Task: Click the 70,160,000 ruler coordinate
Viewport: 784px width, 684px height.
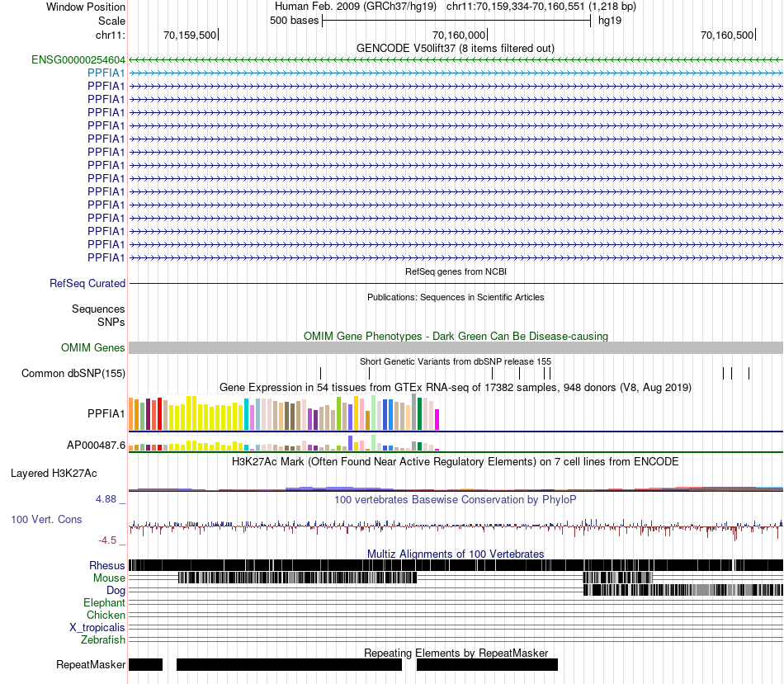Action: 459,35
